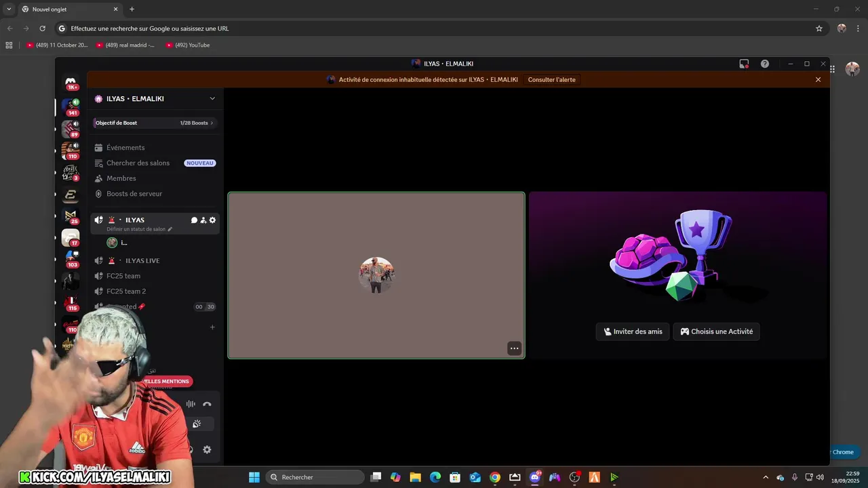Image resolution: width=868 pixels, height=488 pixels.
Task: Open Microsoft Edge from taskbar
Action: coord(435,477)
